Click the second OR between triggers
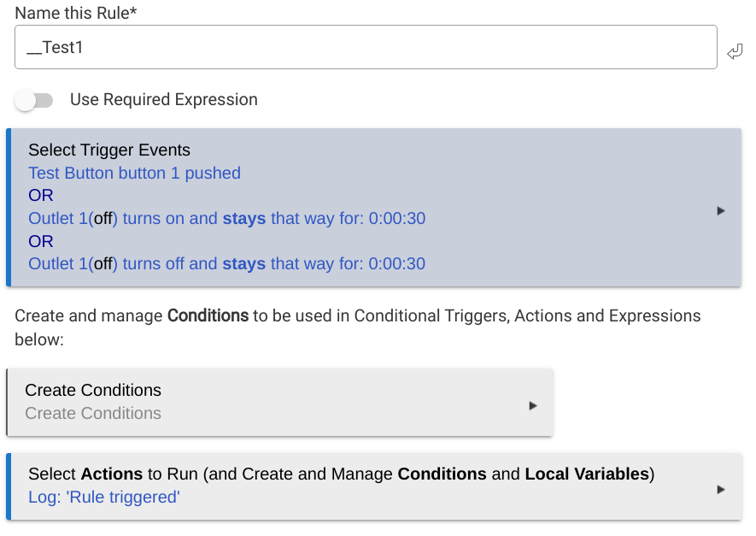 (x=40, y=241)
